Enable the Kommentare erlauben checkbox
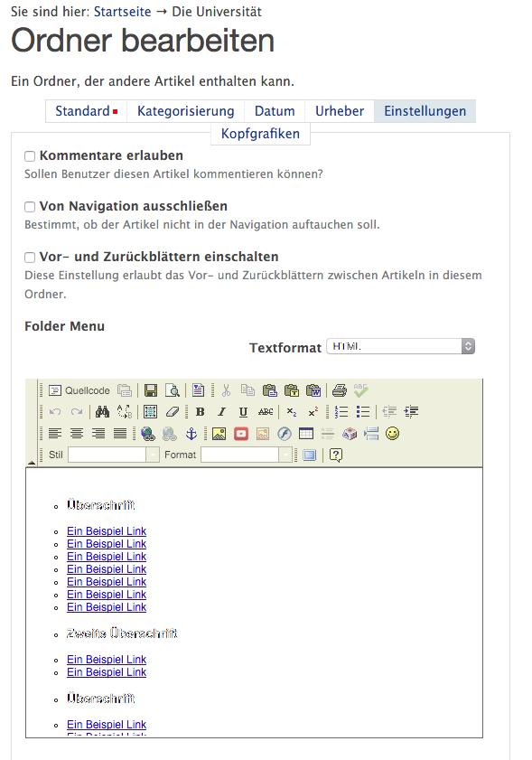This screenshot has width=532, height=760. (x=30, y=156)
